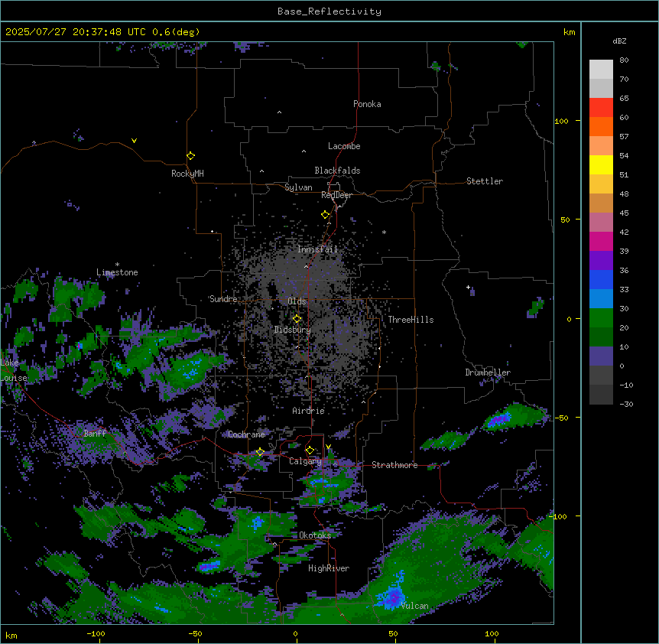The height and width of the screenshot is (644, 659).
Task: Click the Blackfalds city label
Action: [337, 171]
